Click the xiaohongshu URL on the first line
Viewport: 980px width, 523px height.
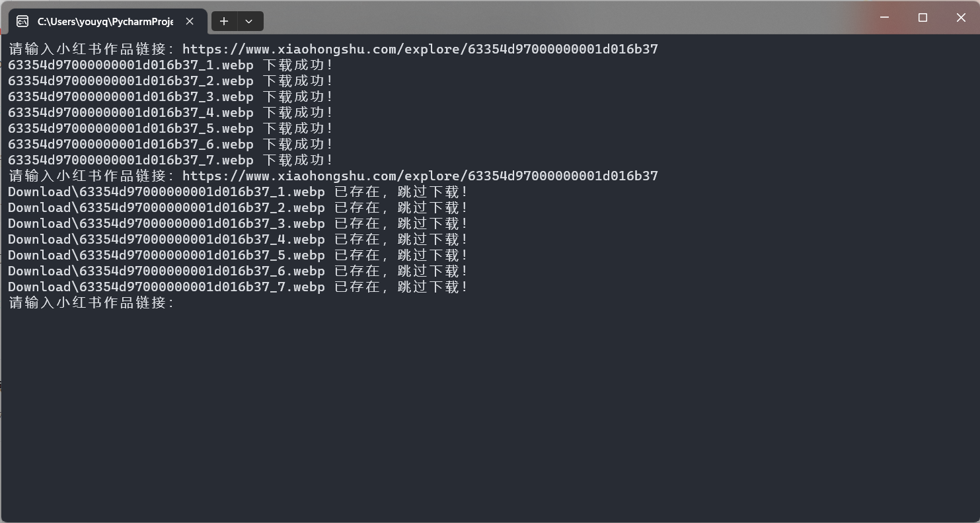[x=420, y=49]
